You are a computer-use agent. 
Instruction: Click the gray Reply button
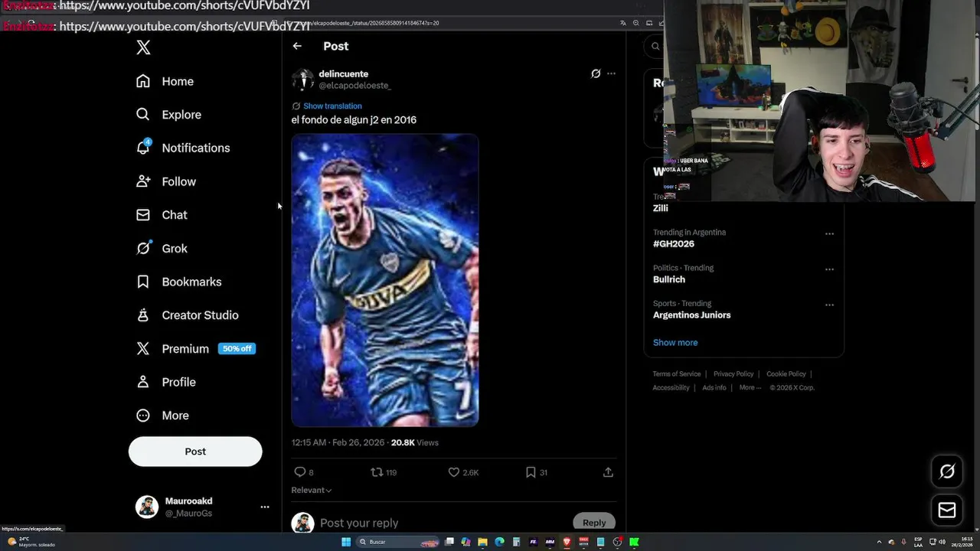click(x=594, y=522)
